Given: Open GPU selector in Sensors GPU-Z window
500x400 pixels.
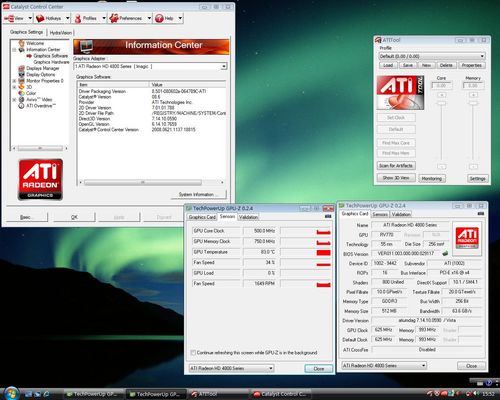Looking at the screenshot, I should pyautogui.click(x=231, y=368).
